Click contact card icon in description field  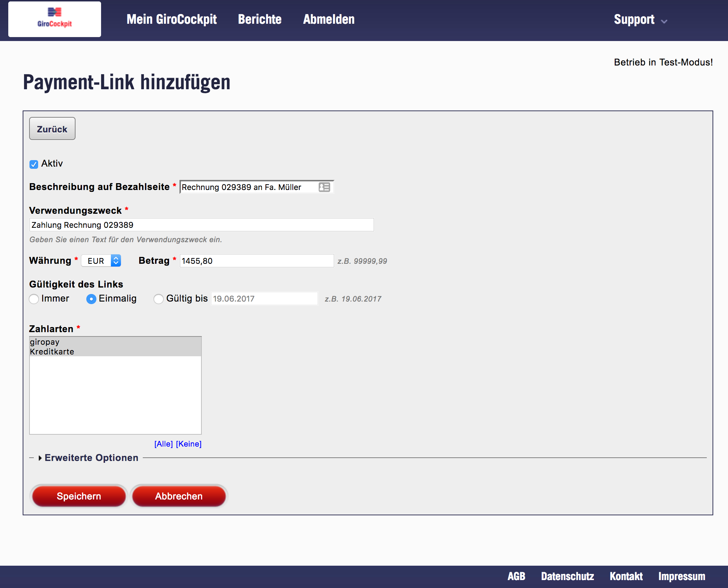324,187
